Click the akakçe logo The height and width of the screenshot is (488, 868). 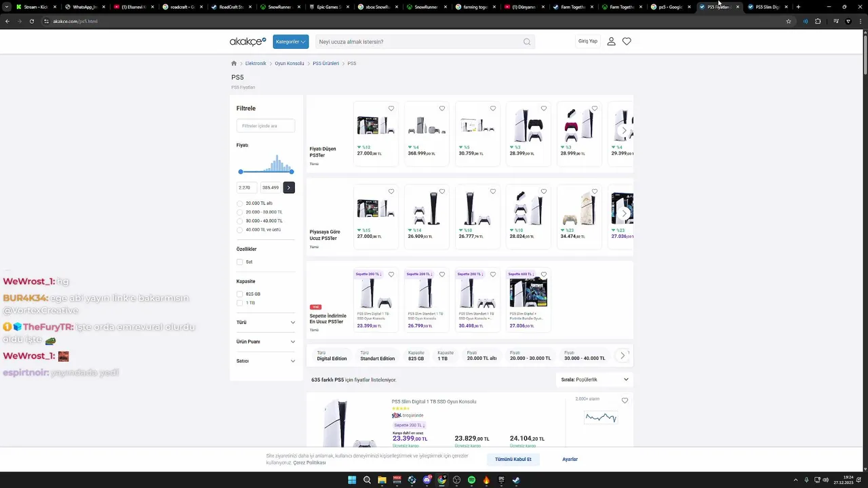[248, 41]
